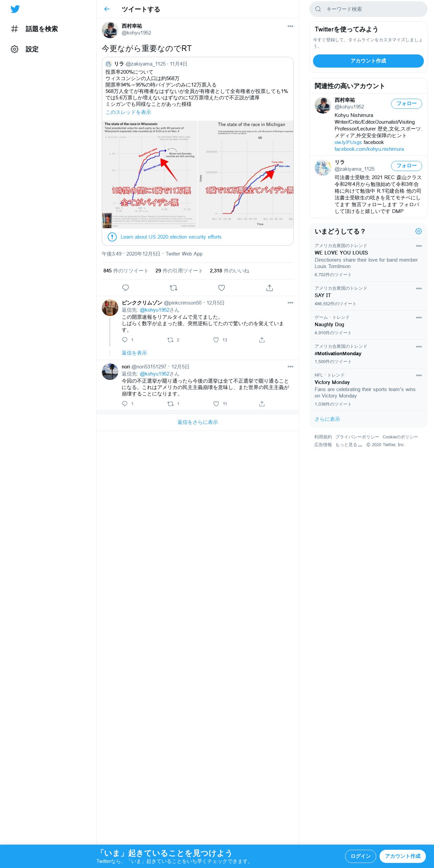The image size is (434, 868).
Task: Open options for Naughty Dog trend
Action: pyautogui.click(x=419, y=317)
